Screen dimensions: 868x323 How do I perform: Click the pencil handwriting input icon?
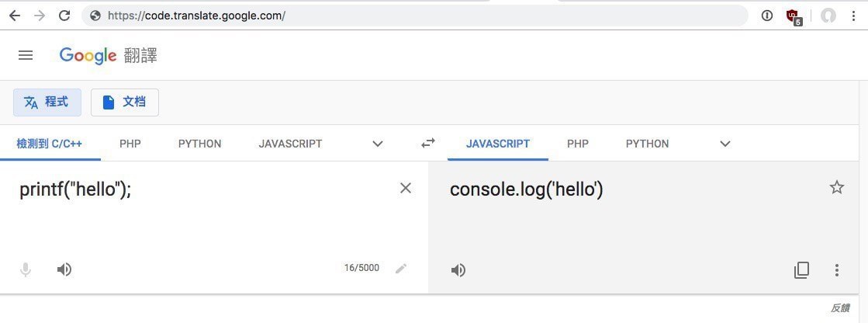pos(400,269)
